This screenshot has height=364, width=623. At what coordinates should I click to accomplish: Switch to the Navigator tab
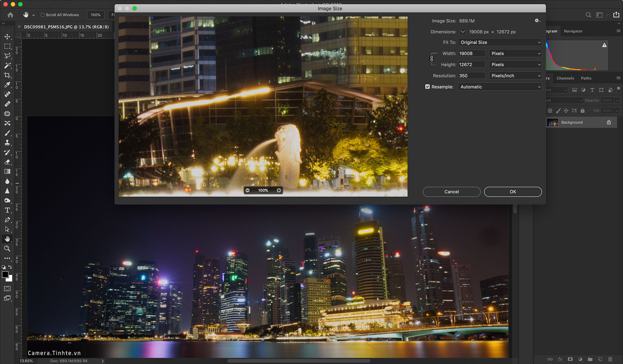coord(573,31)
